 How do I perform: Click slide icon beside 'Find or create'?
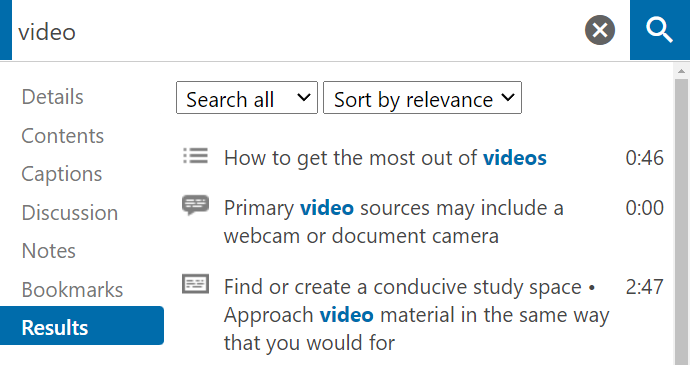195,284
